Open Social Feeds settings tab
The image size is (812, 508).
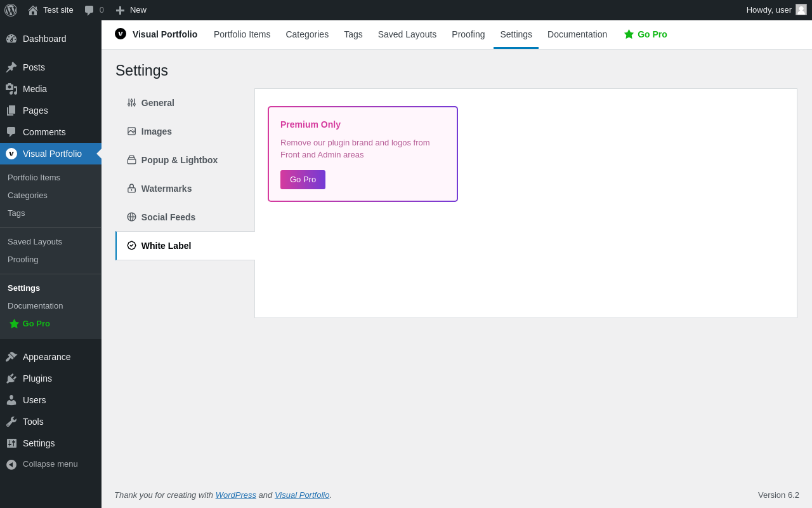click(x=168, y=217)
